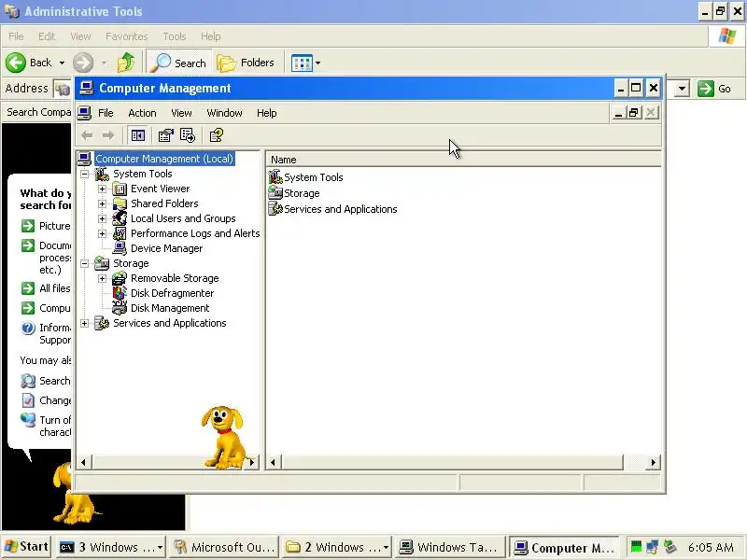747x560 pixels.
Task: Click the Local Users and Groups icon
Action: 120,218
